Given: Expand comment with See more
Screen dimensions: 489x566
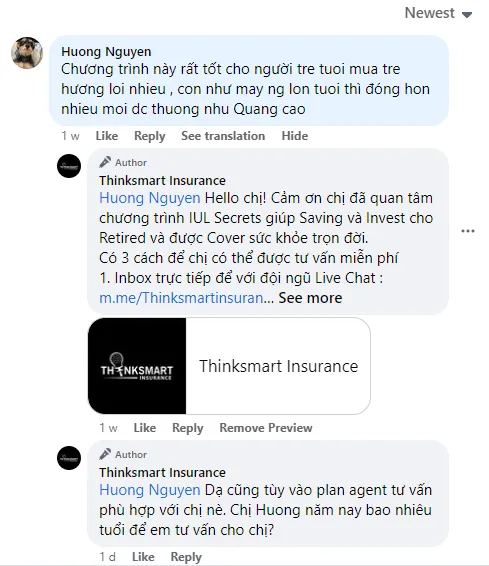Looking at the screenshot, I should point(310,298).
